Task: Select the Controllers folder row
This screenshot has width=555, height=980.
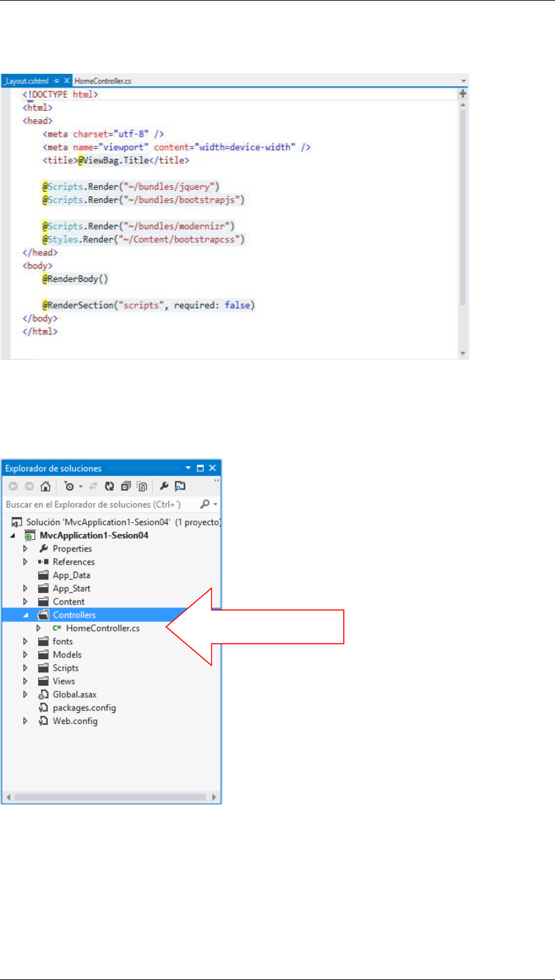Action: point(111,615)
